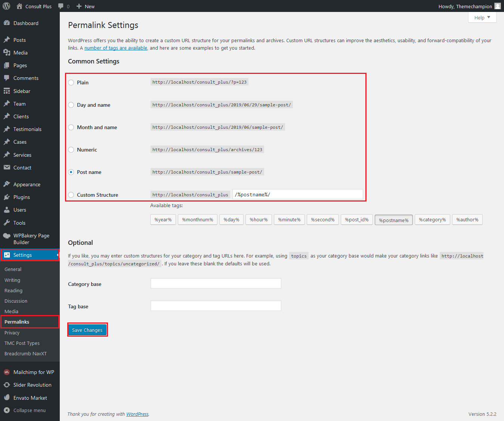The width and height of the screenshot is (504, 421).
Task: Click the comments bubble icon in admin bar
Action: pyautogui.click(x=61, y=6)
